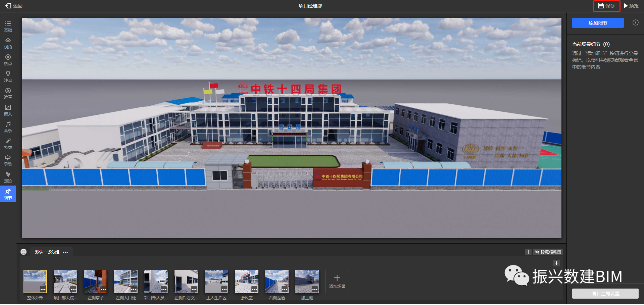This screenshot has width=644, height=305.
Task: Select the 遮罩 mask tool
Action: (x=8, y=94)
